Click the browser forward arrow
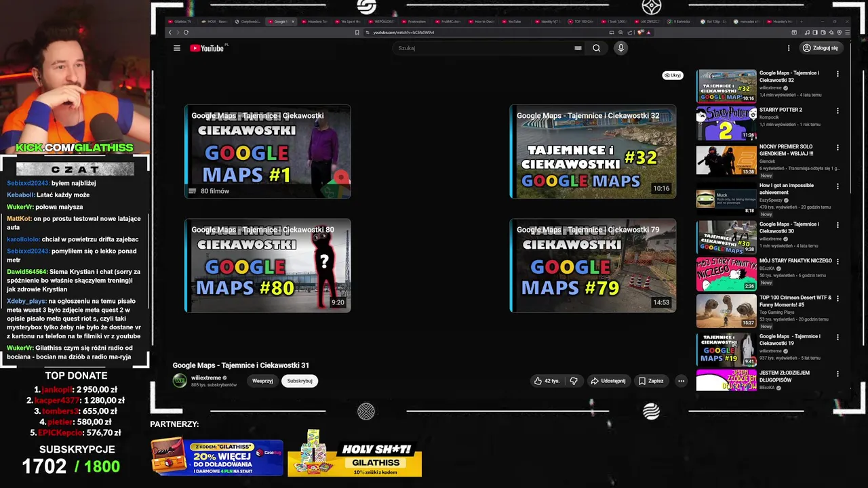This screenshot has height=488, width=868. click(178, 33)
